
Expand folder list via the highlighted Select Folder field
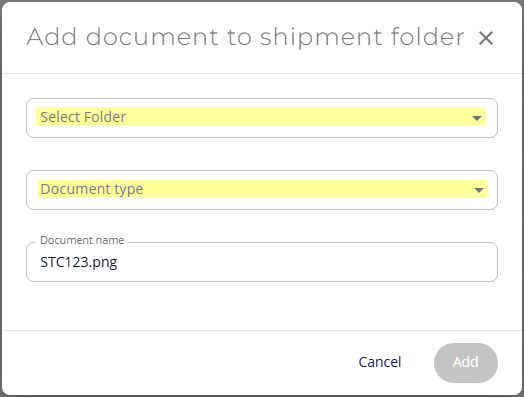(x=261, y=116)
